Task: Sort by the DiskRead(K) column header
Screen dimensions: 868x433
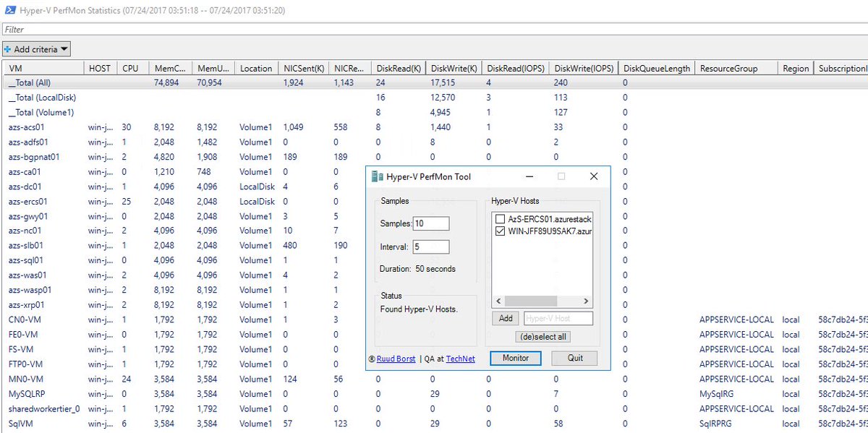Action: [398, 68]
